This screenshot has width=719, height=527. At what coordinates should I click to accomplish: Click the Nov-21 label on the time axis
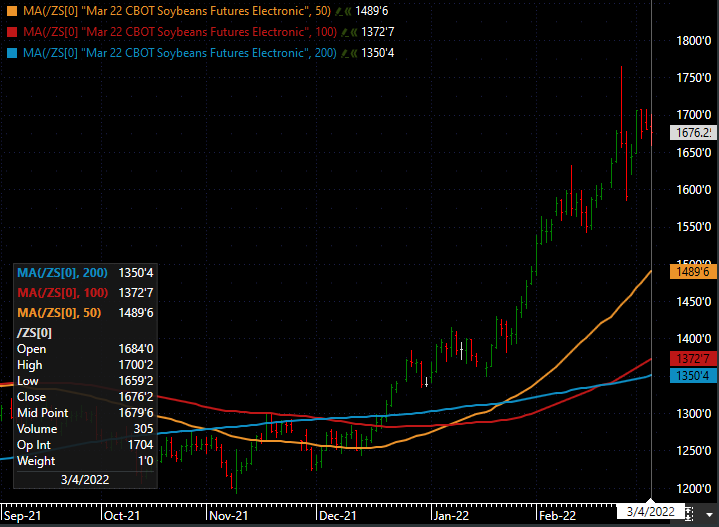(x=228, y=517)
